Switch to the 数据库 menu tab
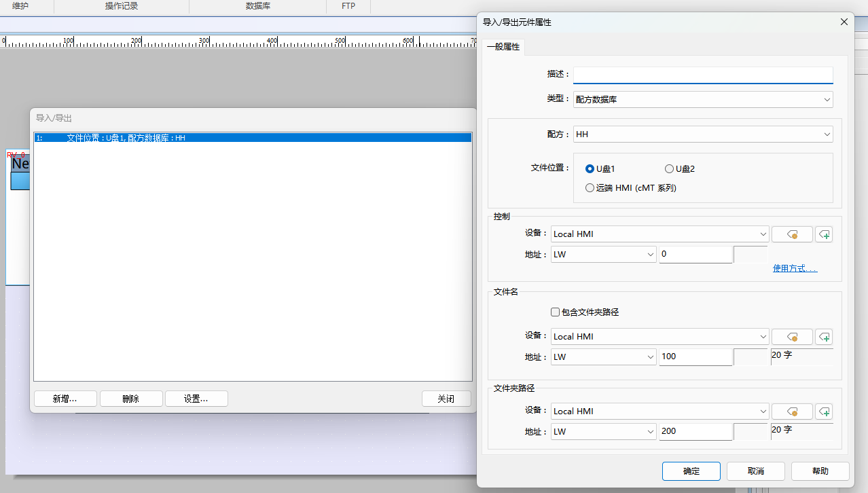The height and width of the screenshot is (493, 868). click(257, 6)
